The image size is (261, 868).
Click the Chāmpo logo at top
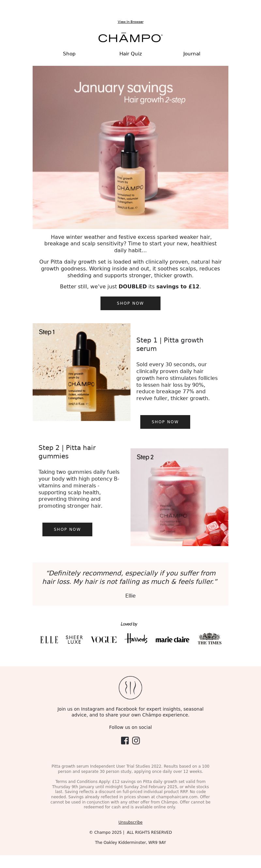130,38
